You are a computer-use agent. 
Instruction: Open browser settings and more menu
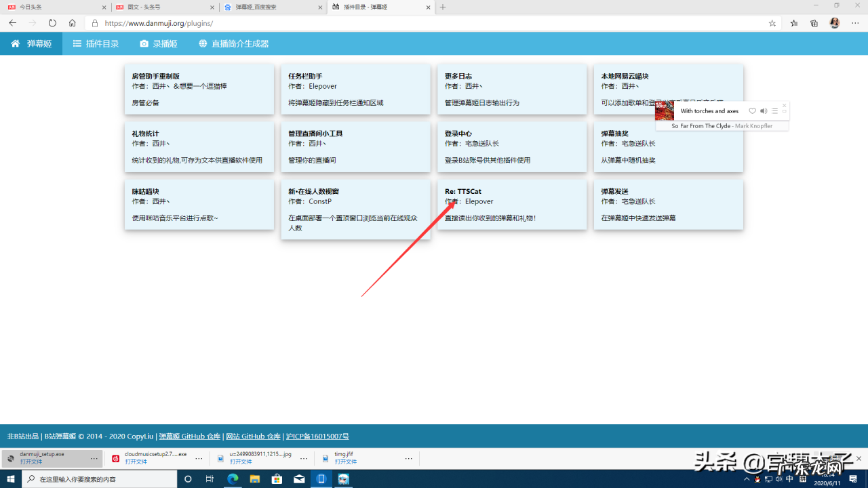(855, 23)
